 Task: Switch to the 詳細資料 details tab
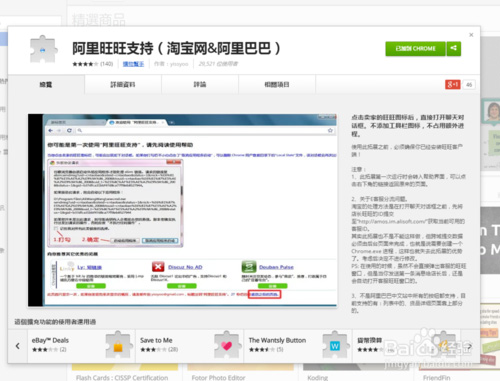coord(123,85)
